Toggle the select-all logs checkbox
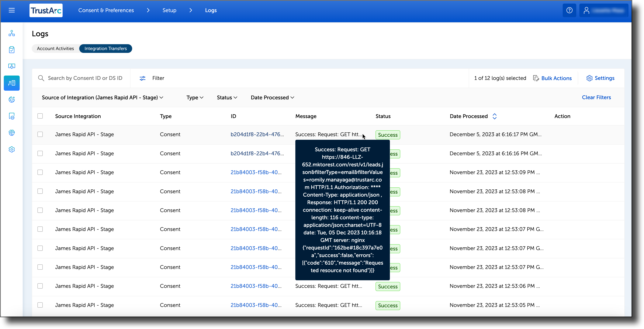644x329 pixels. point(40,116)
